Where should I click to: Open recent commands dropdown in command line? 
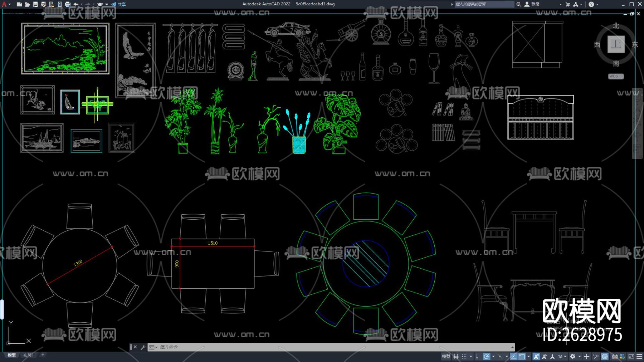153,347
